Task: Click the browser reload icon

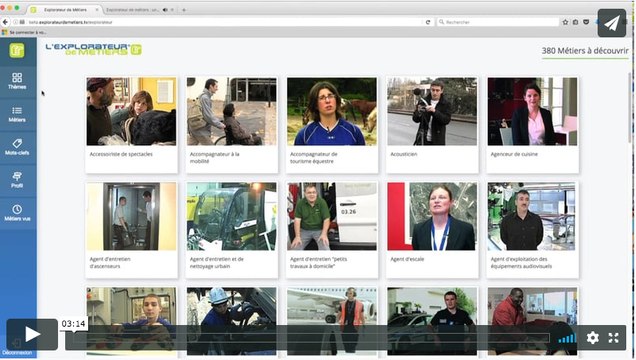Action: tap(428, 22)
